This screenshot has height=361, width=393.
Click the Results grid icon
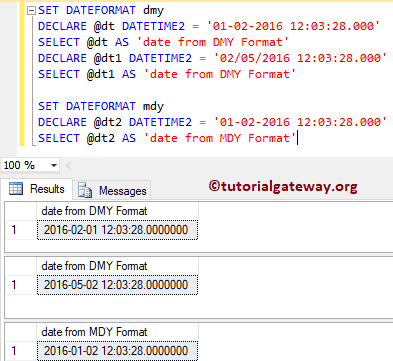click(x=16, y=189)
